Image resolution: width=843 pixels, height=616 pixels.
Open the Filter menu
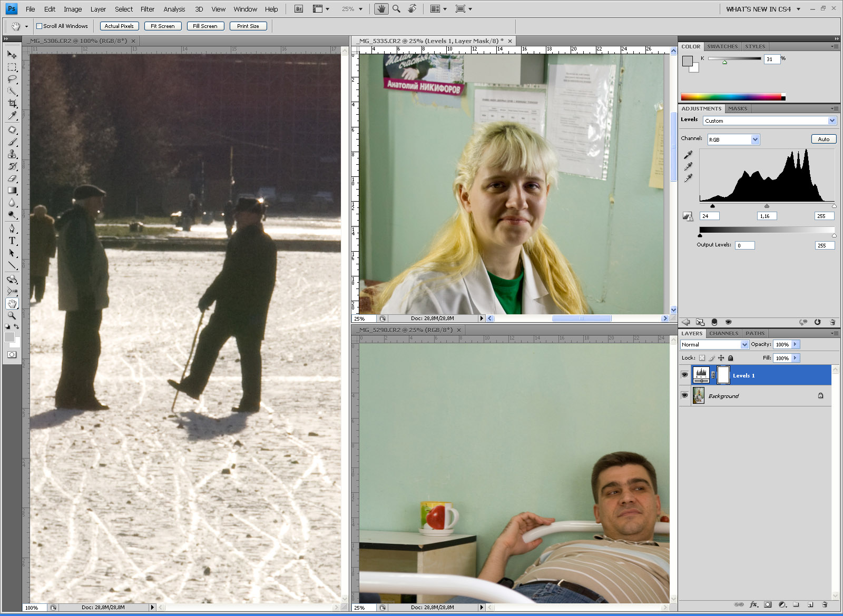pyautogui.click(x=148, y=9)
